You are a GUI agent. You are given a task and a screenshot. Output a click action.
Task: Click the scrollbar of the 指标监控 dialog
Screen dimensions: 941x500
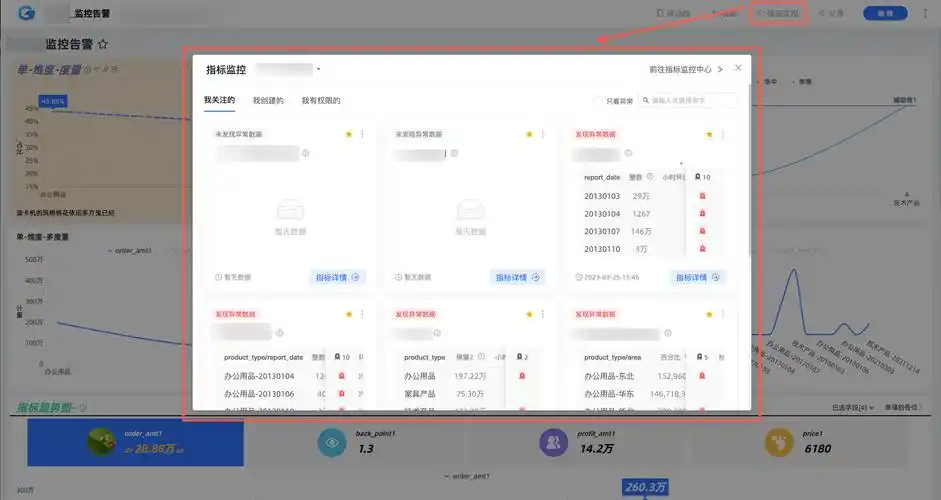pos(750,171)
